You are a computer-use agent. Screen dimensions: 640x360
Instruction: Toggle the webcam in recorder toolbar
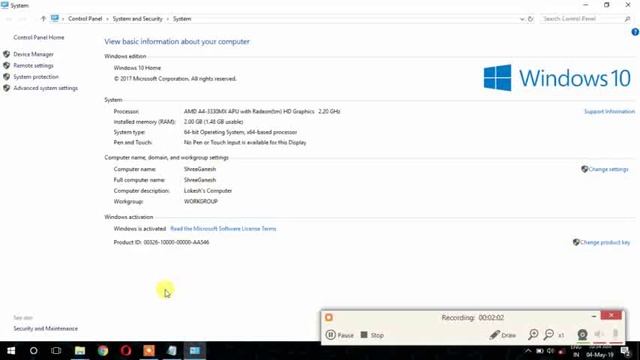pyautogui.click(x=582, y=335)
